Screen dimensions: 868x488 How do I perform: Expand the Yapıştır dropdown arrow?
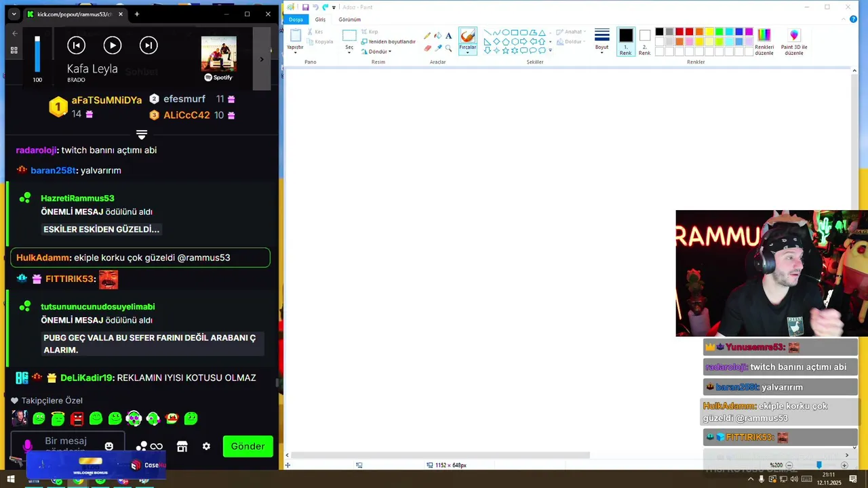click(295, 53)
